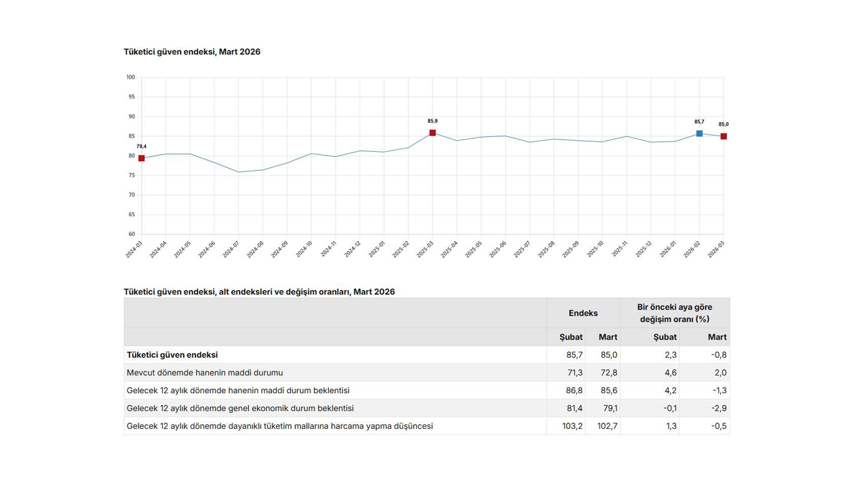The height and width of the screenshot is (488, 868).
Task: Click the chart title 'Tüketici güven endeksi, Mart 2026'
Action: [x=192, y=52]
